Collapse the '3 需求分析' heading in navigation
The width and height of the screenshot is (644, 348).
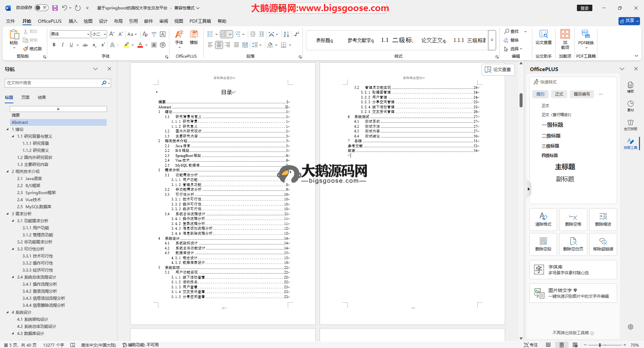click(8, 214)
